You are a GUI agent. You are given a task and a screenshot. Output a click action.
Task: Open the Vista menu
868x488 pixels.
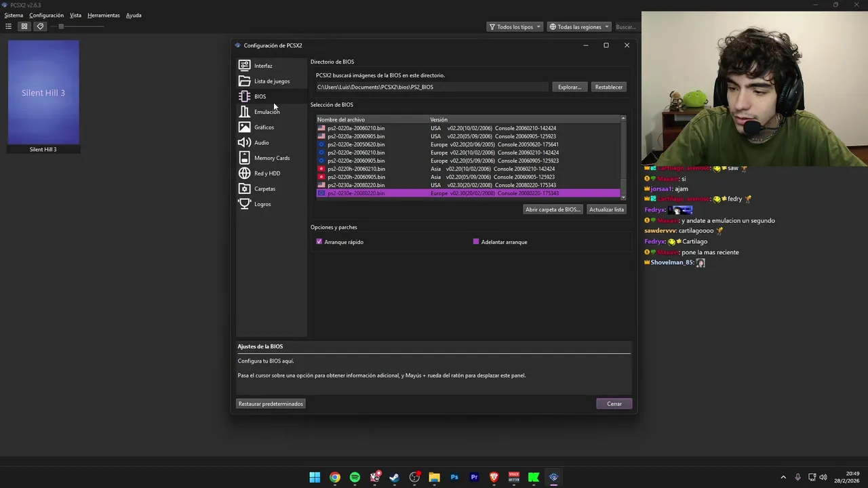[75, 15]
